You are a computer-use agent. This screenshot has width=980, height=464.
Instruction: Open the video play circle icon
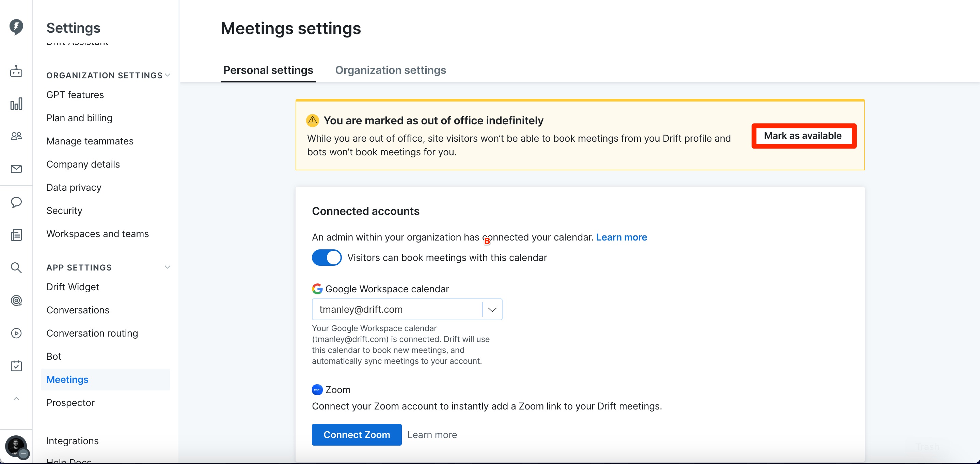tap(16, 333)
